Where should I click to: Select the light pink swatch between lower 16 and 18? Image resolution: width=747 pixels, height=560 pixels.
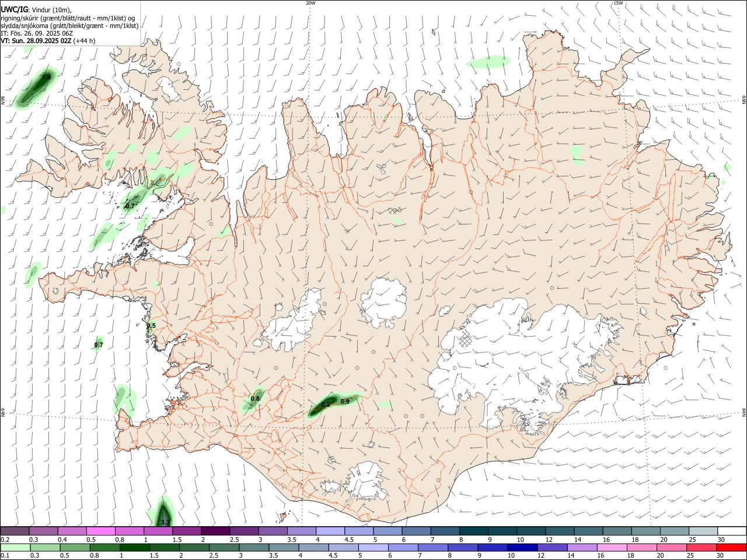click(x=611, y=547)
